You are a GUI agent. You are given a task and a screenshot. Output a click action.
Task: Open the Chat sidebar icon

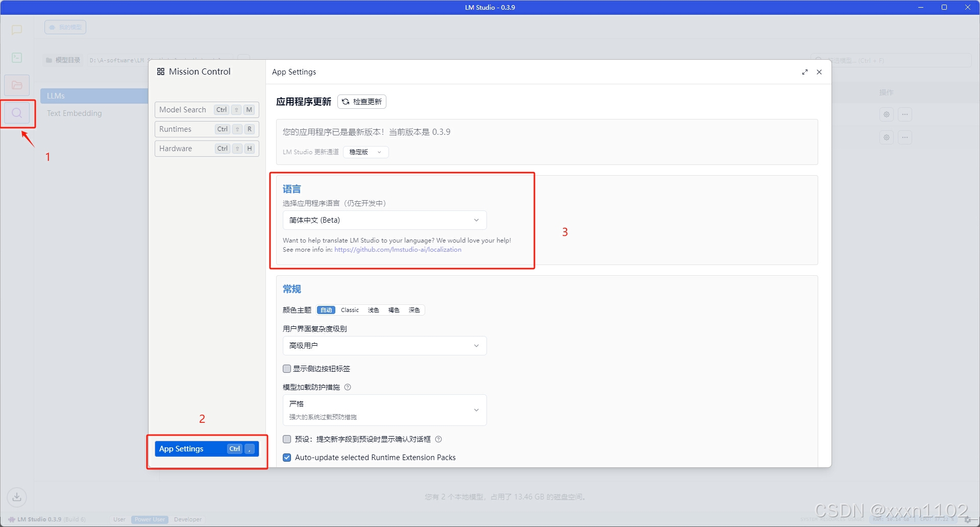(x=17, y=30)
